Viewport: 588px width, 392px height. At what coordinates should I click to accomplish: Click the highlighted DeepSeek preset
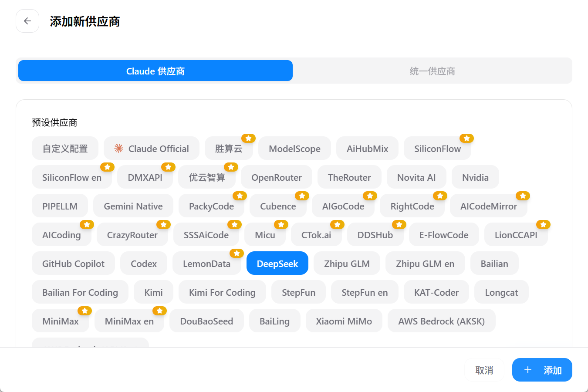click(277, 264)
